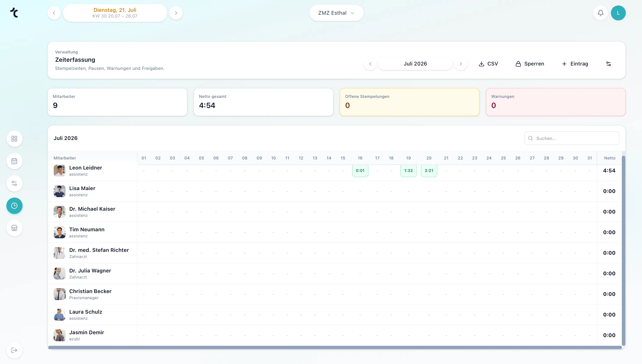Image resolution: width=642 pixels, height=364 pixels.
Task: Add a new Eintrag
Action: pos(575,64)
